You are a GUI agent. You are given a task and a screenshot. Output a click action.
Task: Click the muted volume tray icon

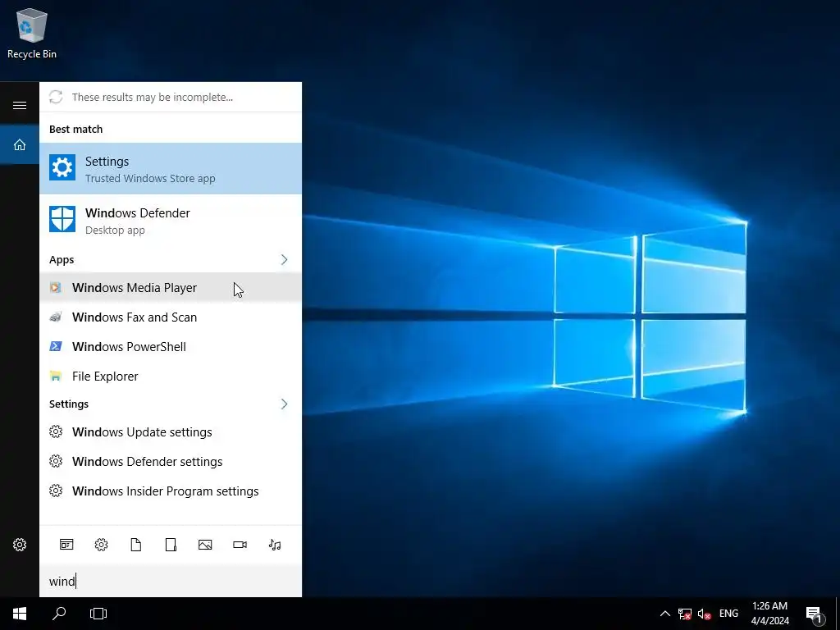pos(704,614)
